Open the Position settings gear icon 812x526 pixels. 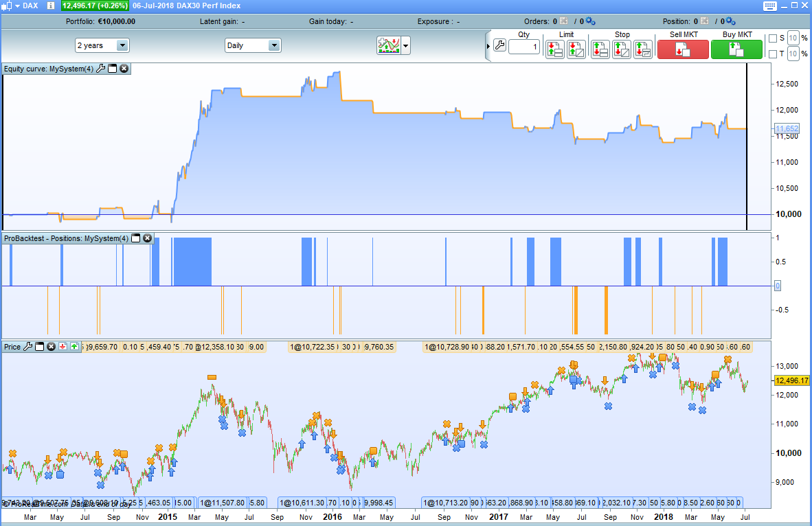tap(731, 21)
